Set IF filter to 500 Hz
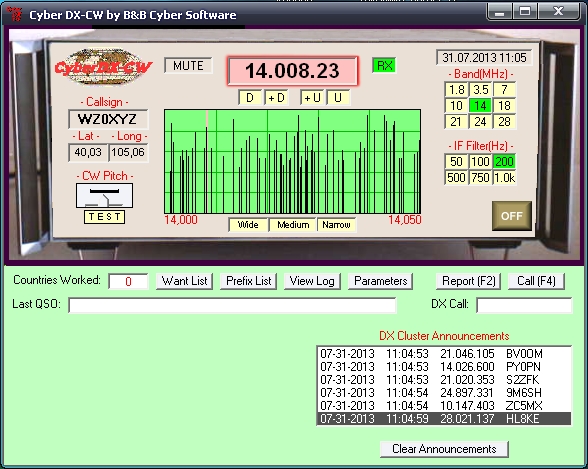 (x=456, y=178)
